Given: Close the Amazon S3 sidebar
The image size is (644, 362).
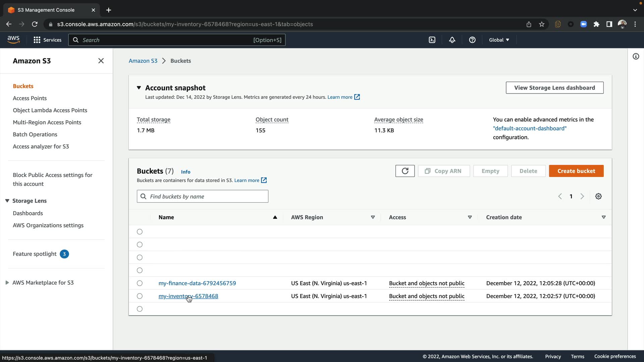Looking at the screenshot, I should (101, 61).
